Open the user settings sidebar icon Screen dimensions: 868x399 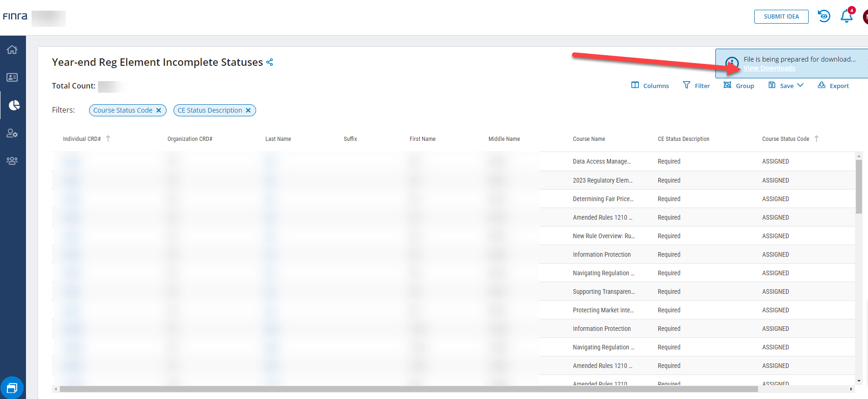coord(12,133)
